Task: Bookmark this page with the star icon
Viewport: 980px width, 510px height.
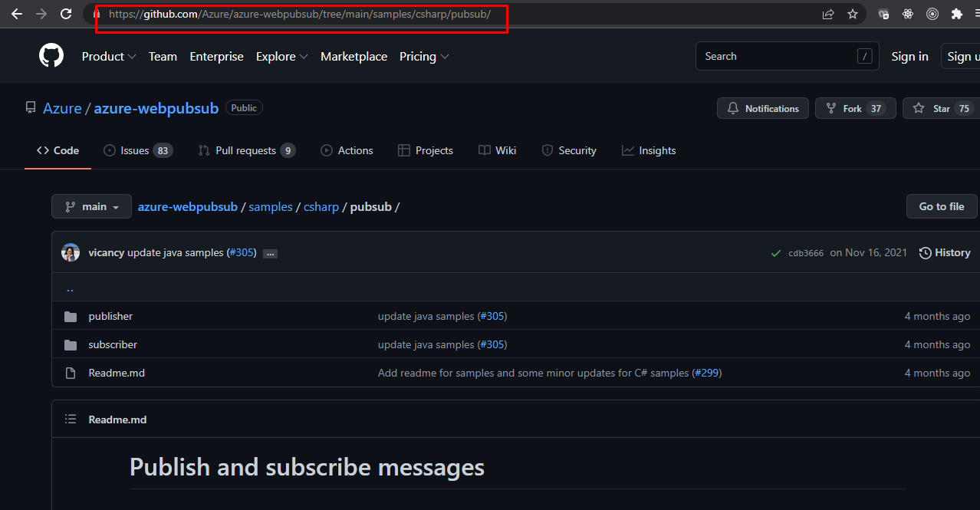Action: coord(852,14)
